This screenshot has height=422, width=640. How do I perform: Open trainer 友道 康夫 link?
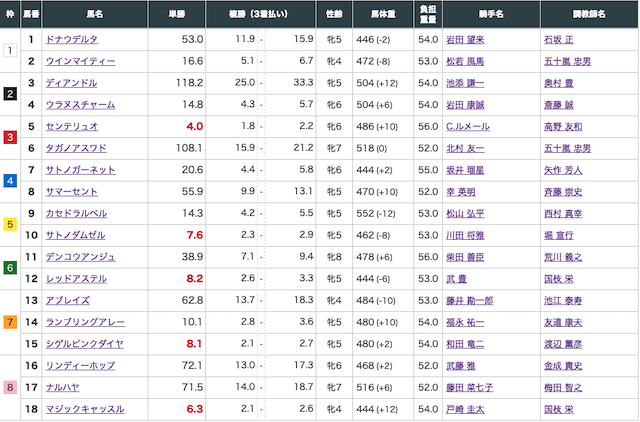coord(563,322)
